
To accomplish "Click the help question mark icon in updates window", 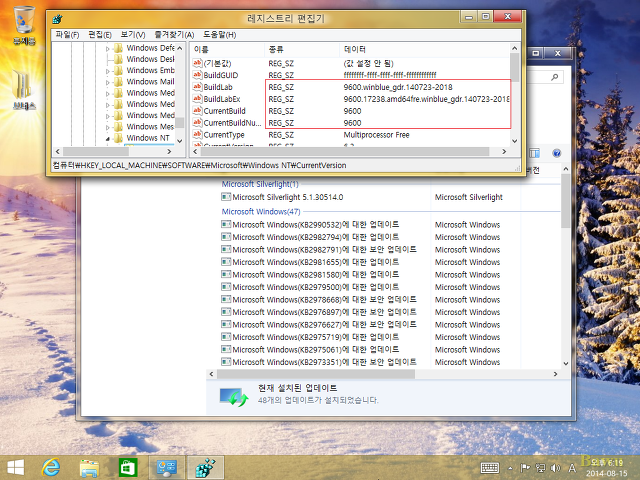I will (557, 153).
